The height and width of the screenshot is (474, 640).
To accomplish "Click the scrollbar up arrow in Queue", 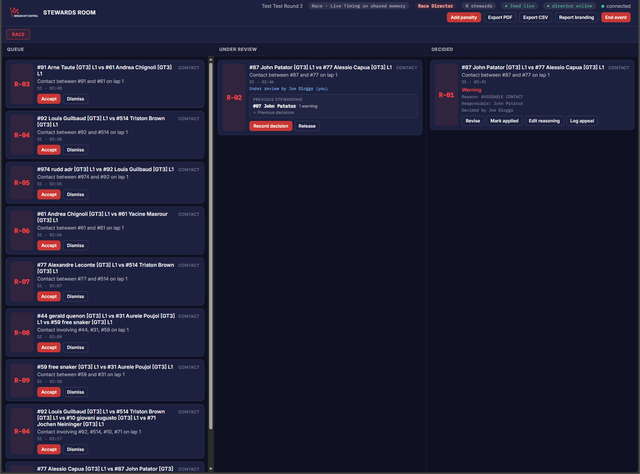I will click(211, 60).
